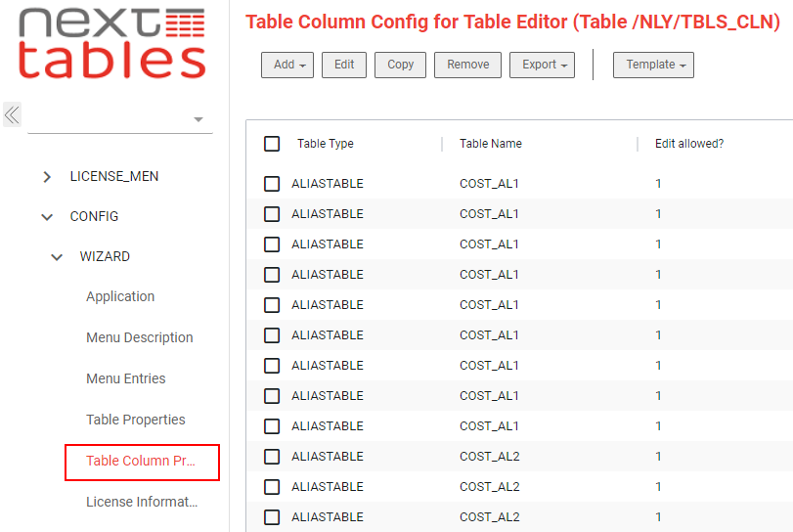793x532 pixels.
Task: Click the Edit button
Action: (344, 65)
